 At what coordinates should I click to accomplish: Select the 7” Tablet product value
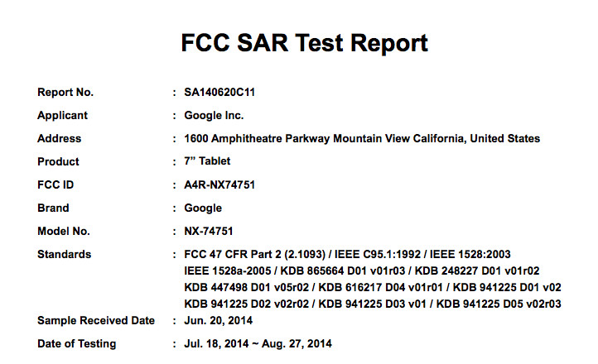pyautogui.click(x=208, y=161)
